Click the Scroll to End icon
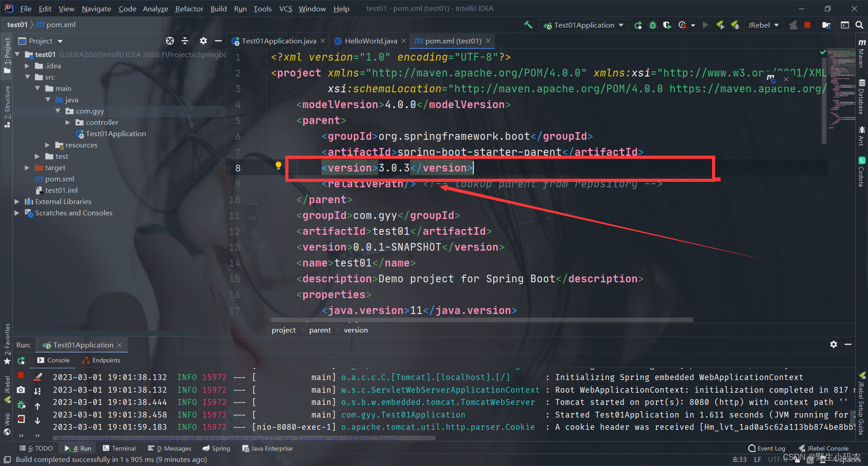The width and height of the screenshot is (868, 466). pos(38,391)
